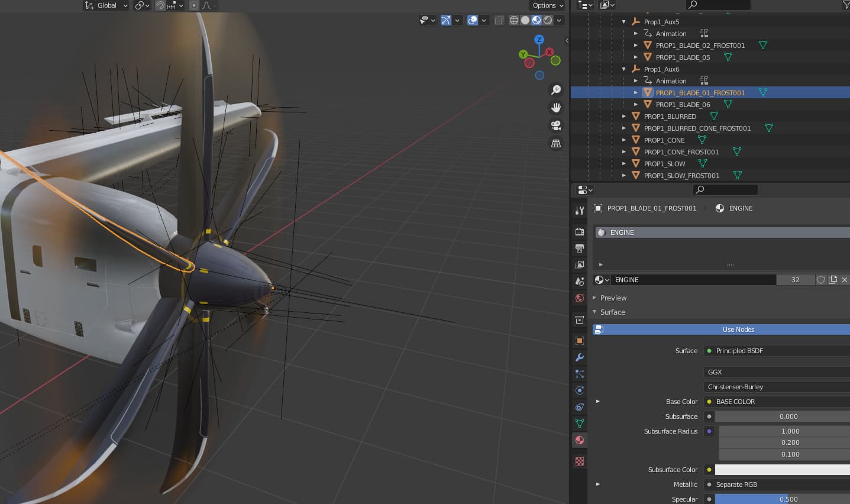Viewport: 850px width, 504px height.
Task: Click the ENGINE material name field
Action: tap(692, 280)
